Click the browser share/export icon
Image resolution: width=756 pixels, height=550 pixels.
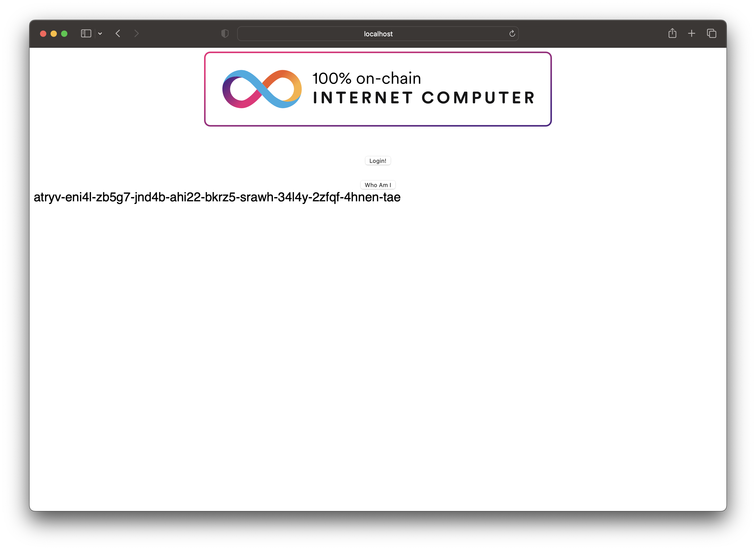pyautogui.click(x=672, y=33)
